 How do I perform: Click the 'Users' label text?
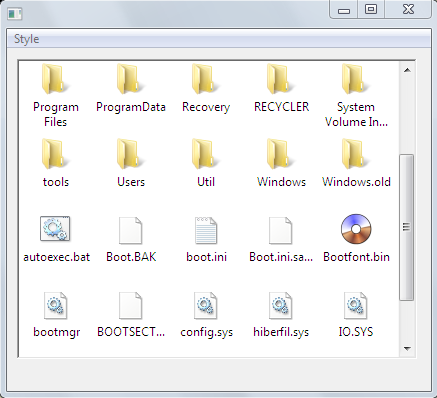coord(131,182)
